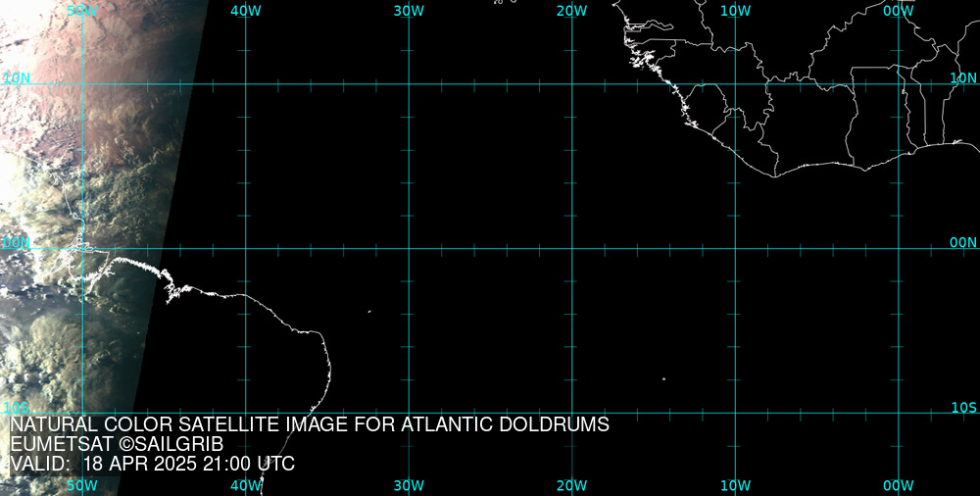Click the 00W label along the bottom edge

click(x=899, y=485)
